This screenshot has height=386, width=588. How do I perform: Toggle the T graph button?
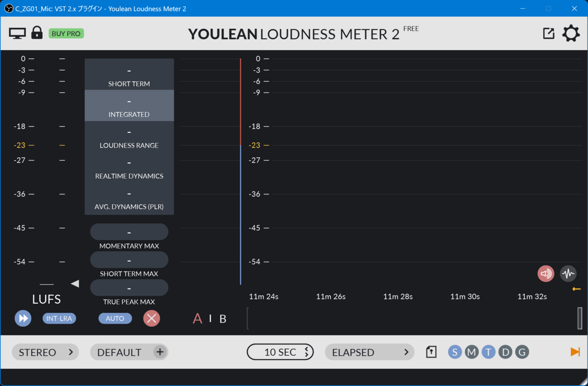tap(489, 352)
